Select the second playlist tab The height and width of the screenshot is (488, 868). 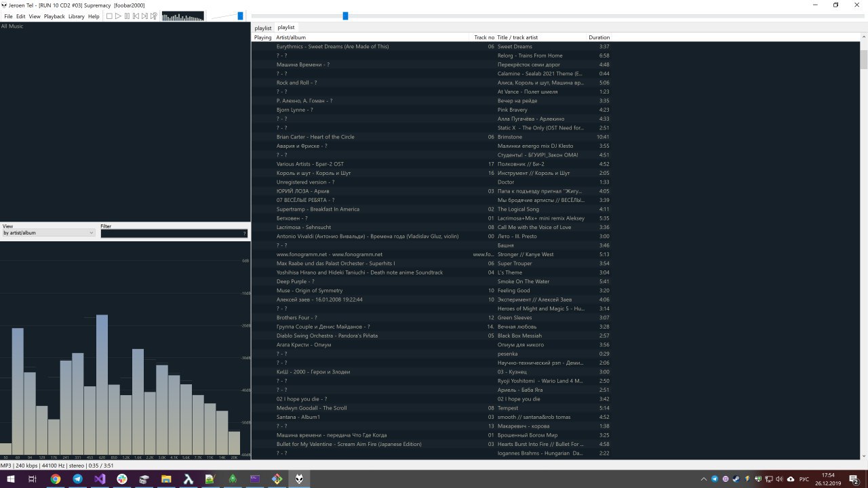[x=286, y=28]
